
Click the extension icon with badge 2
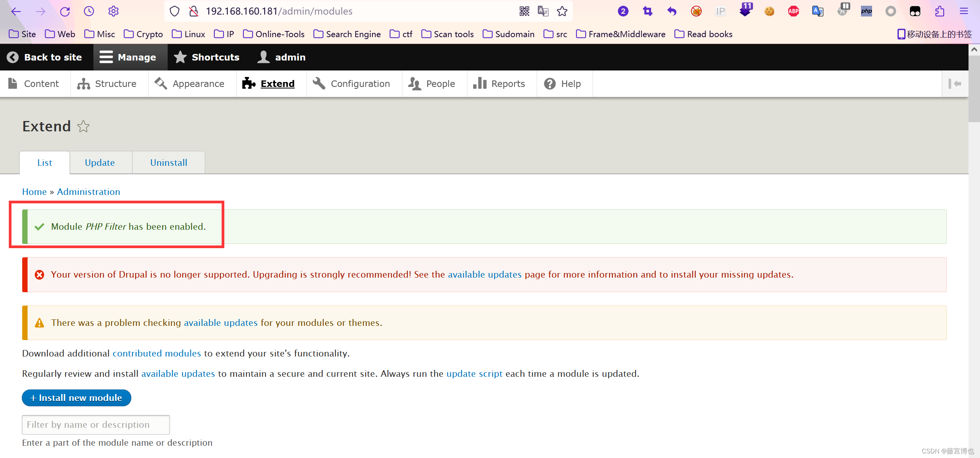[623, 11]
